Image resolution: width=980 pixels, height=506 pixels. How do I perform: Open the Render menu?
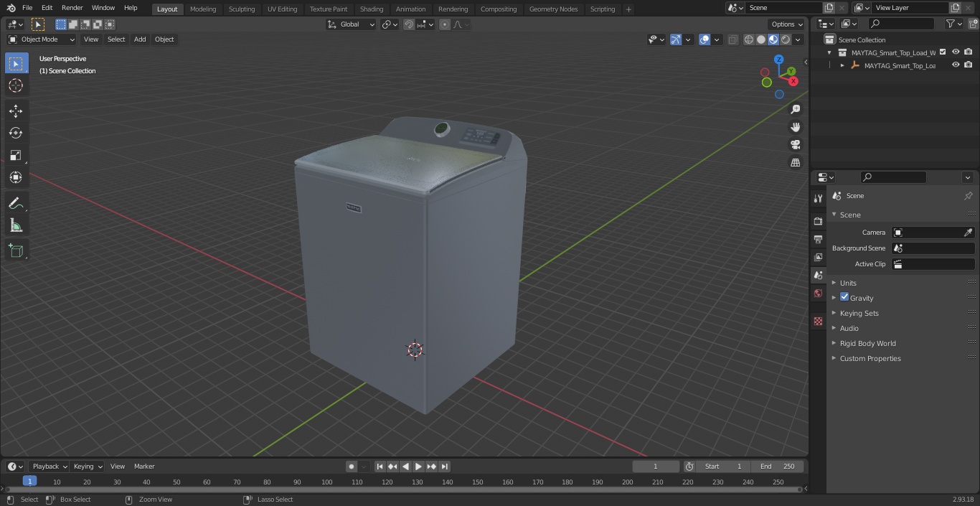72,8
